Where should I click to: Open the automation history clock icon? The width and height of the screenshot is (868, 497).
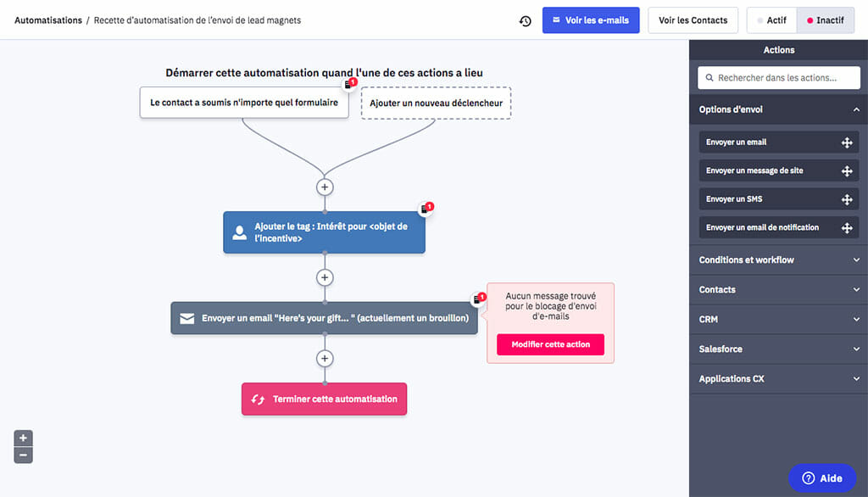(525, 20)
